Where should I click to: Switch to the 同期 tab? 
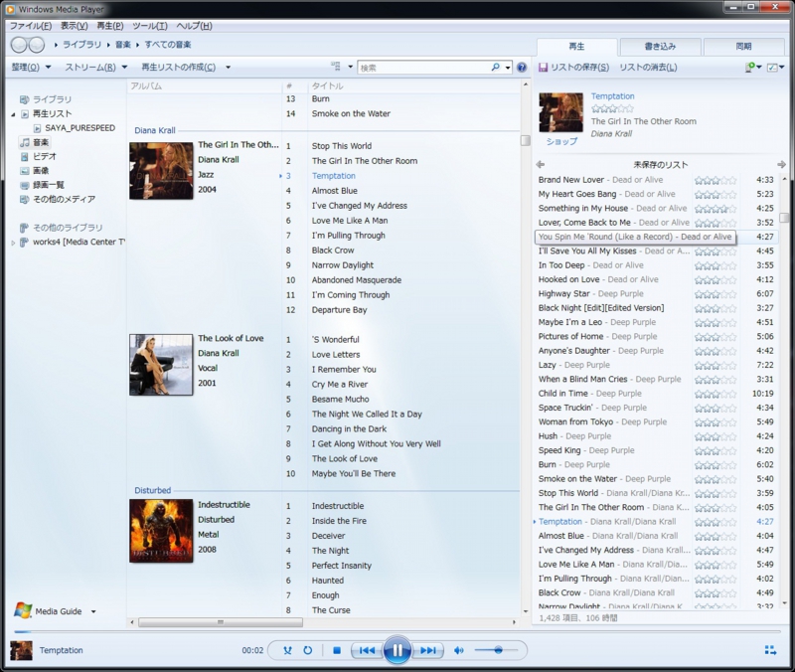(x=743, y=47)
